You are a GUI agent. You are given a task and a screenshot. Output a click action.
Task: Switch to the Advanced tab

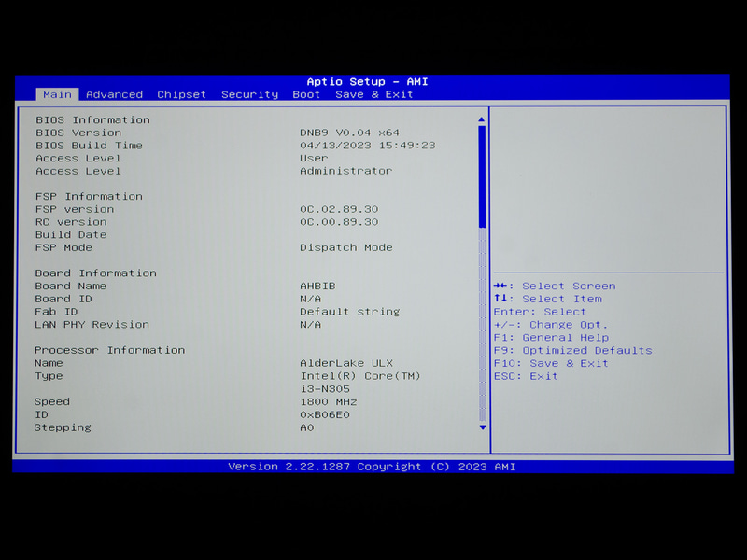click(114, 94)
